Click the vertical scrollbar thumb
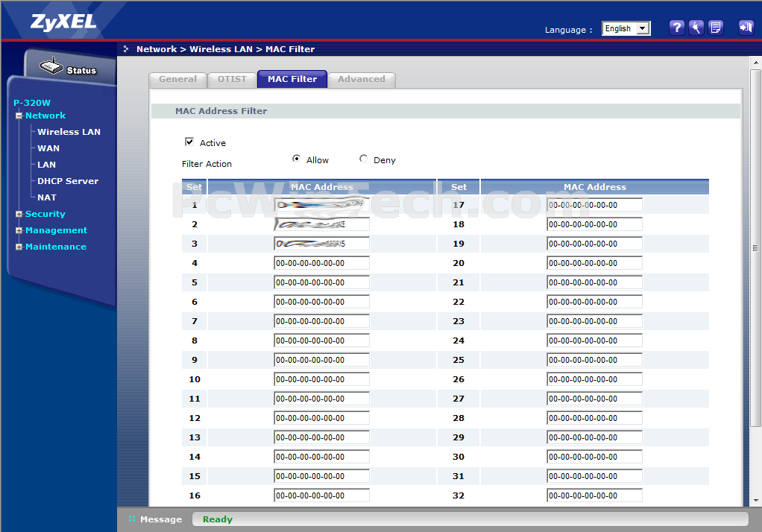The height and width of the screenshot is (532, 762). tap(756, 248)
